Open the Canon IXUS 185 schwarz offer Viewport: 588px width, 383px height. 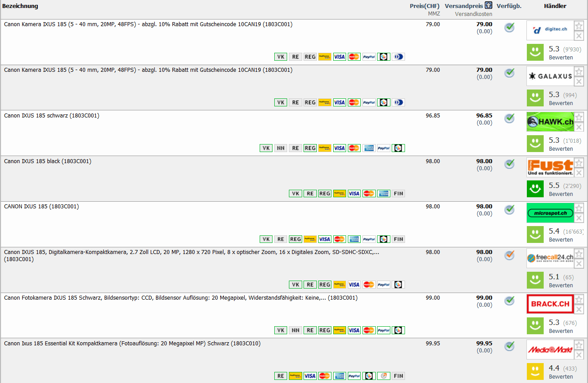pos(51,116)
